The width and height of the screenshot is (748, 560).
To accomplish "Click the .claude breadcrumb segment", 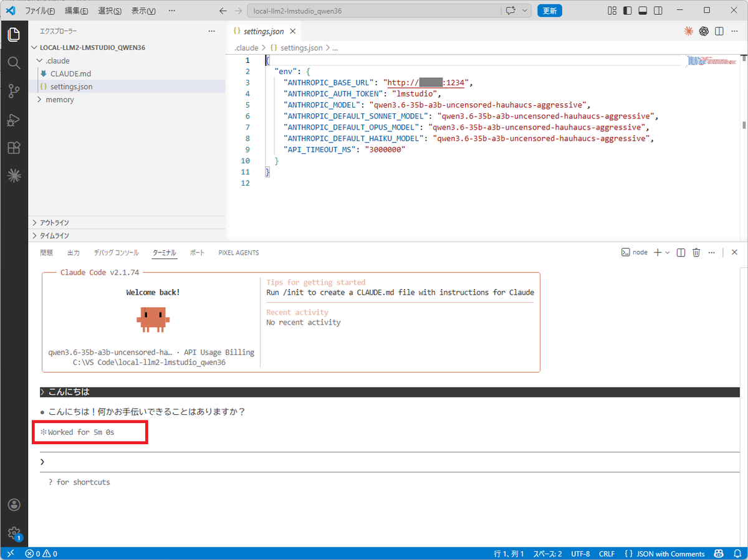I will click(246, 47).
